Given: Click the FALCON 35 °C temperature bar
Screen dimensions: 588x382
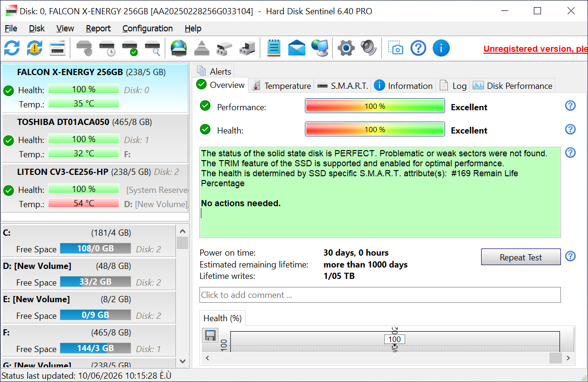Looking at the screenshot, I should tap(84, 104).
